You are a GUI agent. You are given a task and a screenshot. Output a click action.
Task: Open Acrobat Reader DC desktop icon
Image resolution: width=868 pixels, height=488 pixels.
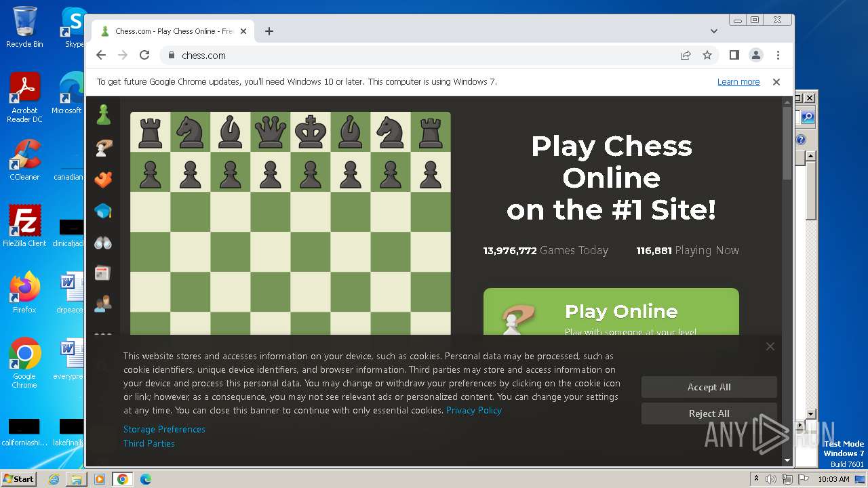pos(24,98)
